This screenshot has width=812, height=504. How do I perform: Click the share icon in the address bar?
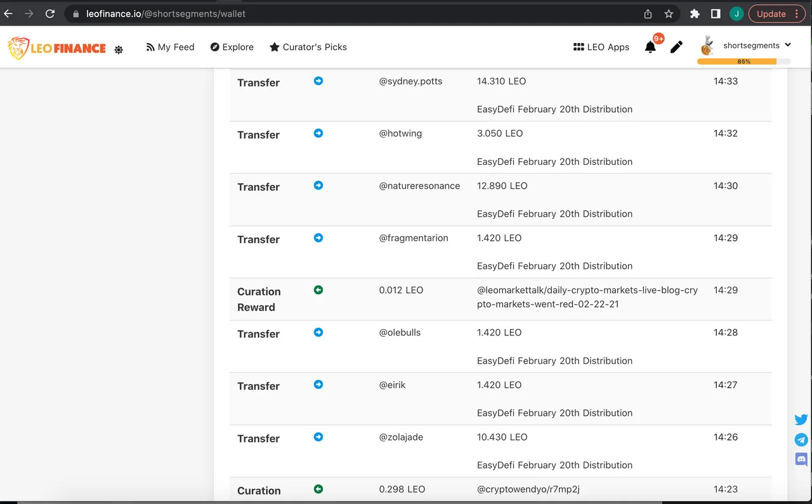click(648, 13)
